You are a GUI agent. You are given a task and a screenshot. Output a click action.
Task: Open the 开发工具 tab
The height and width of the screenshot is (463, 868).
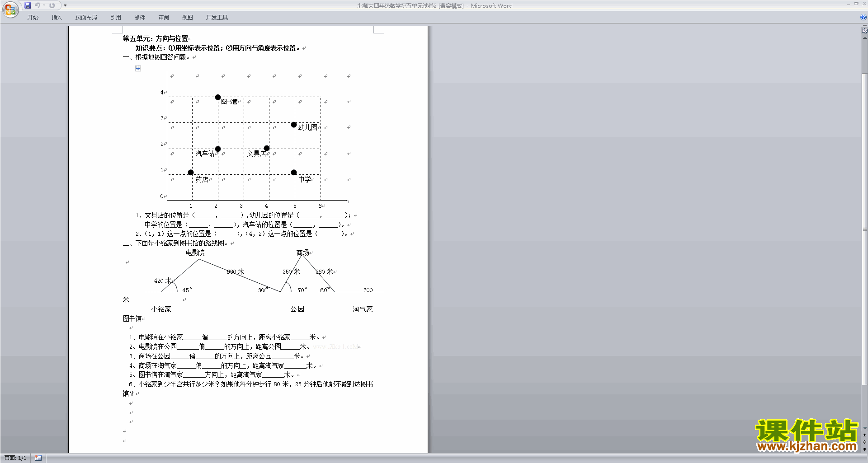[217, 18]
